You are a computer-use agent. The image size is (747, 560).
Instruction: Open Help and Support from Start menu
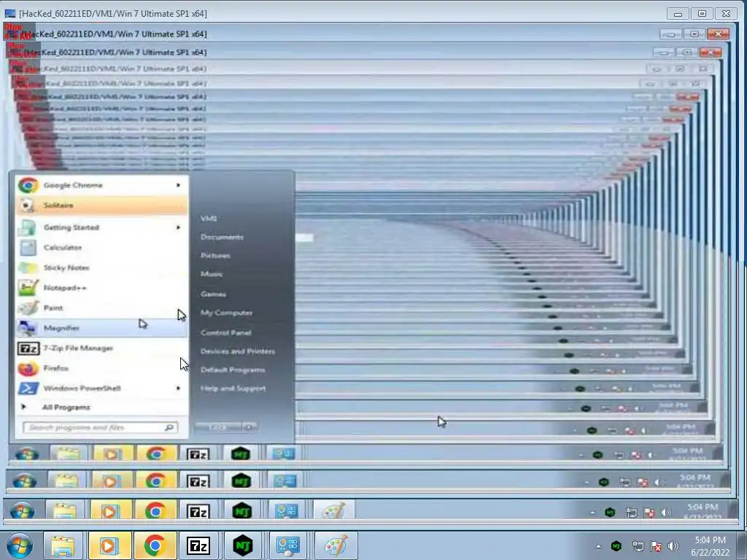[x=233, y=388]
